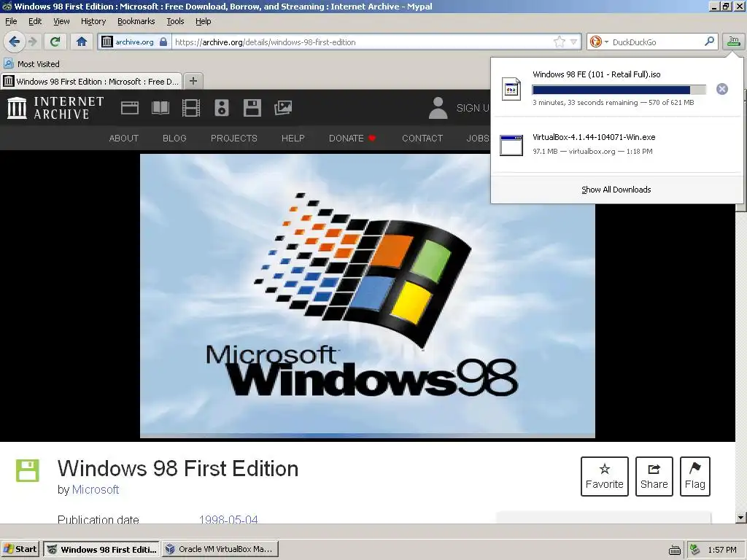747x560 pixels.
Task: Click the forward navigation arrow
Action: pos(33,42)
